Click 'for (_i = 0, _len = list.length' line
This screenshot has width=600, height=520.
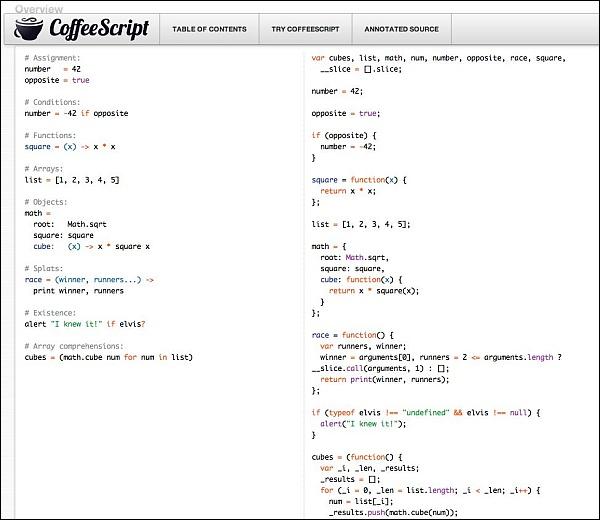click(430, 491)
